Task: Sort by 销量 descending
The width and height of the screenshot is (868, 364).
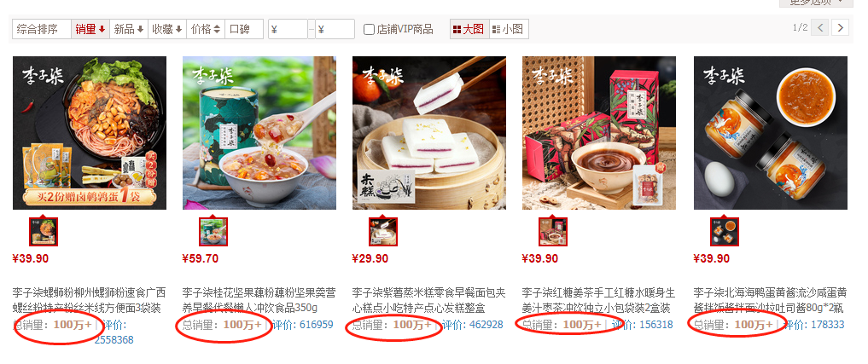Action: (90, 29)
